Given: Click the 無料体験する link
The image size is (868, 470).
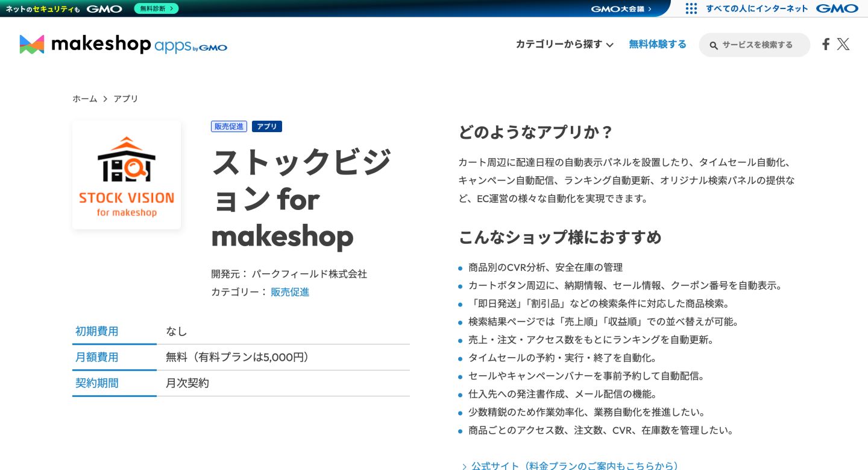Looking at the screenshot, I should [658, 44].
